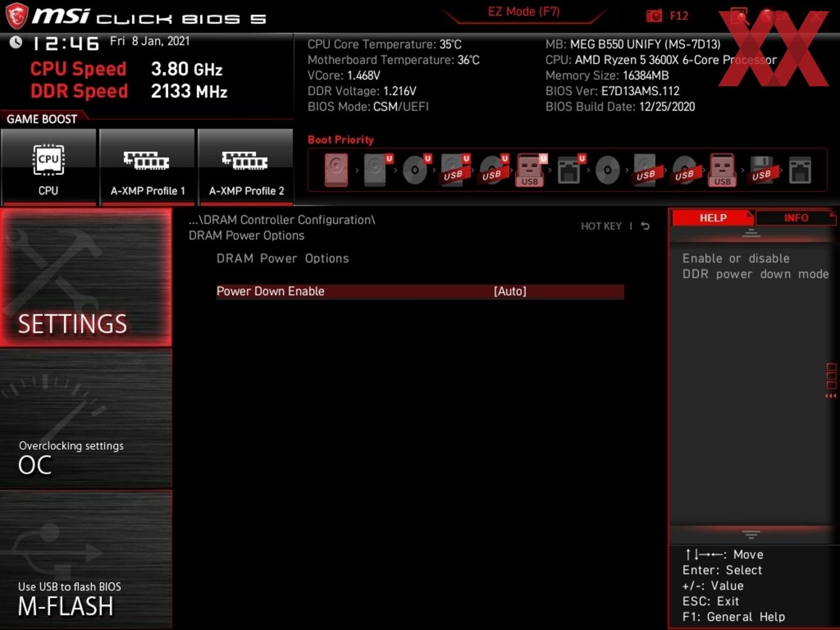Click the help panel scroll-down marker
Image resolution: width=840 pixels, height=630 pixels.
(751, 534)
